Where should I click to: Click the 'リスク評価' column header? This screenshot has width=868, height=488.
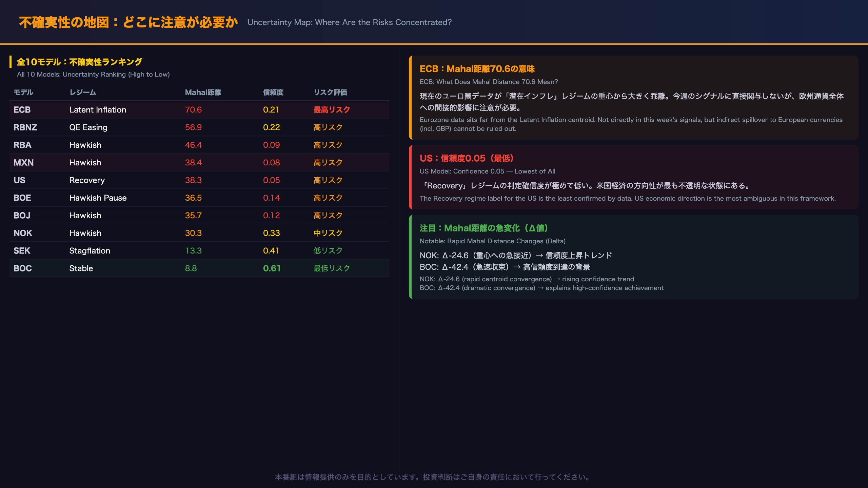click(x=330, y=92)
